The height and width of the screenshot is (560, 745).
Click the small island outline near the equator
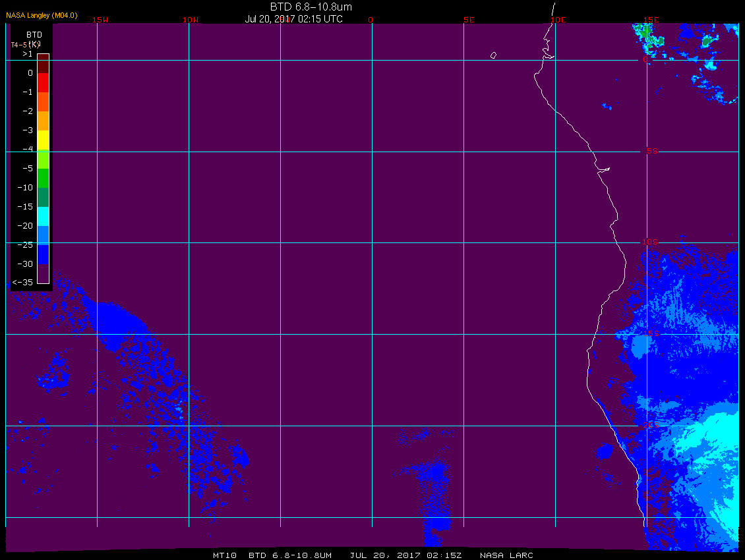point(493,55)
